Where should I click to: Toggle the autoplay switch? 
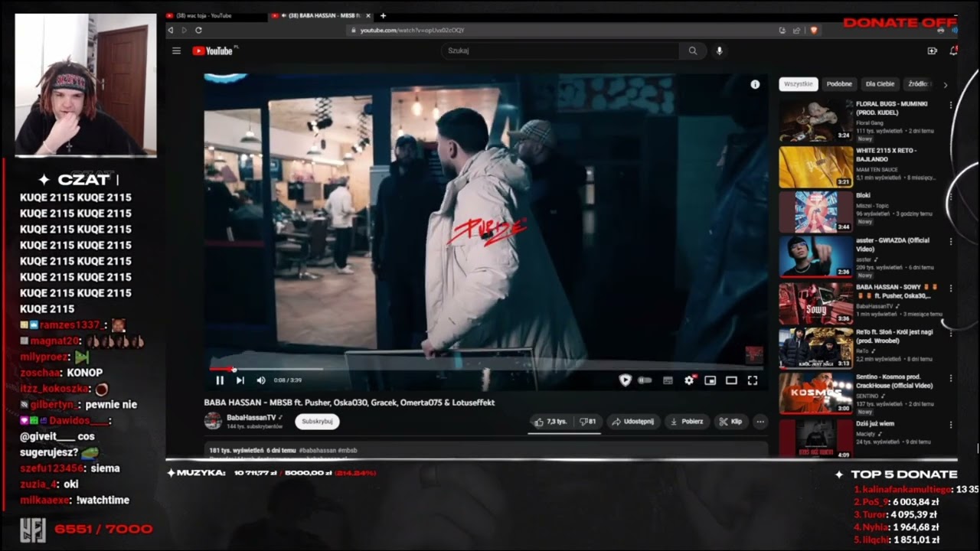point(645,380)
